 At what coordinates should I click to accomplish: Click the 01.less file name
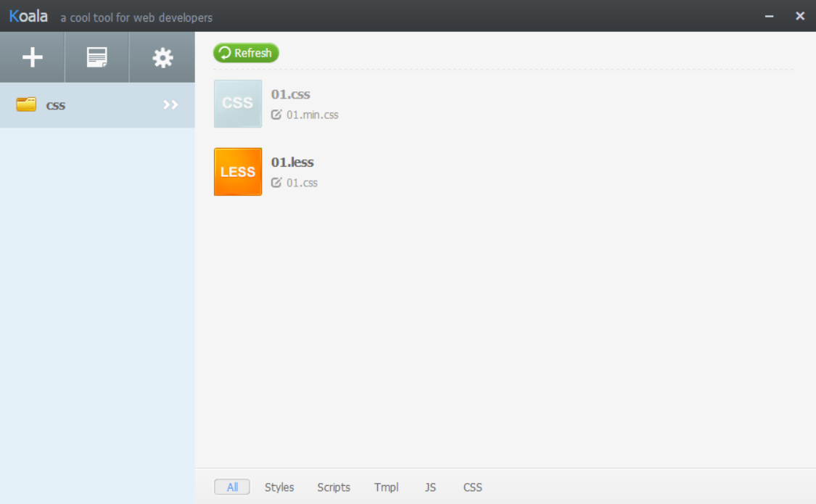click(292, 162)
